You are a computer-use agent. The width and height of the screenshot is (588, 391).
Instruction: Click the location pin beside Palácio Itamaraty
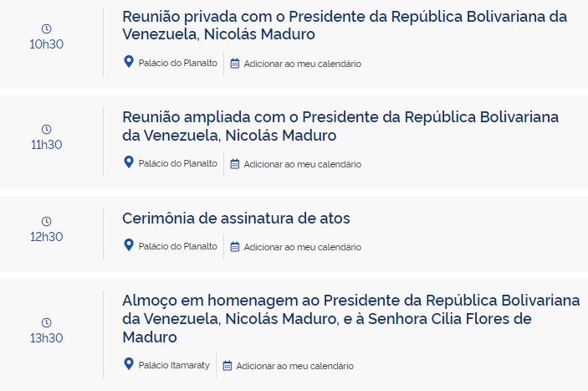(x=129, y=363)
